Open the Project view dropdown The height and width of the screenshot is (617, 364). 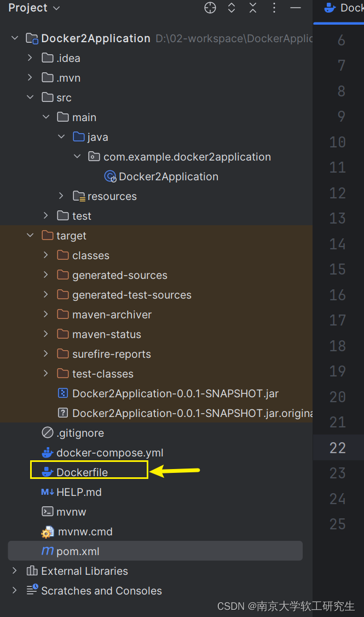tap(34, 8)
